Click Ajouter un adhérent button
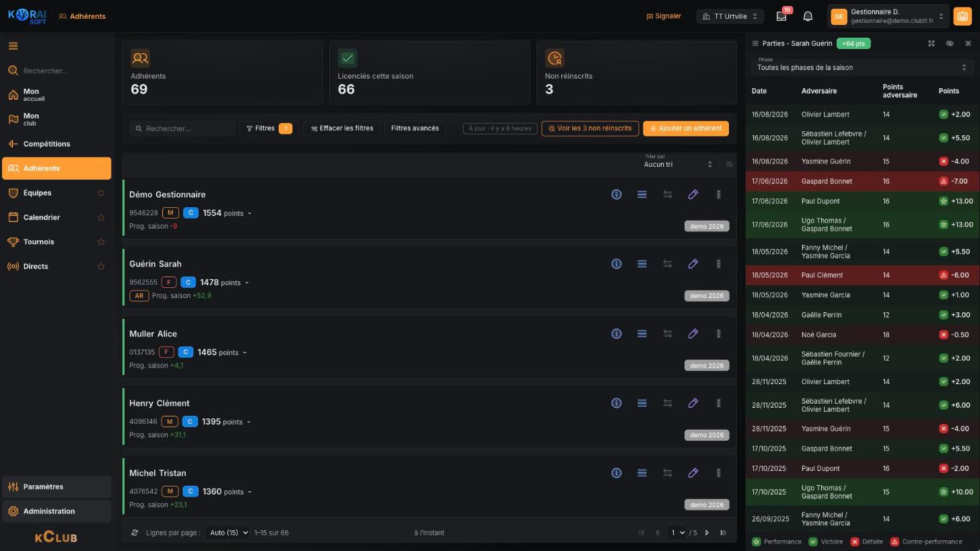Screen dimensions: 980x551 [x=686, y=128]
